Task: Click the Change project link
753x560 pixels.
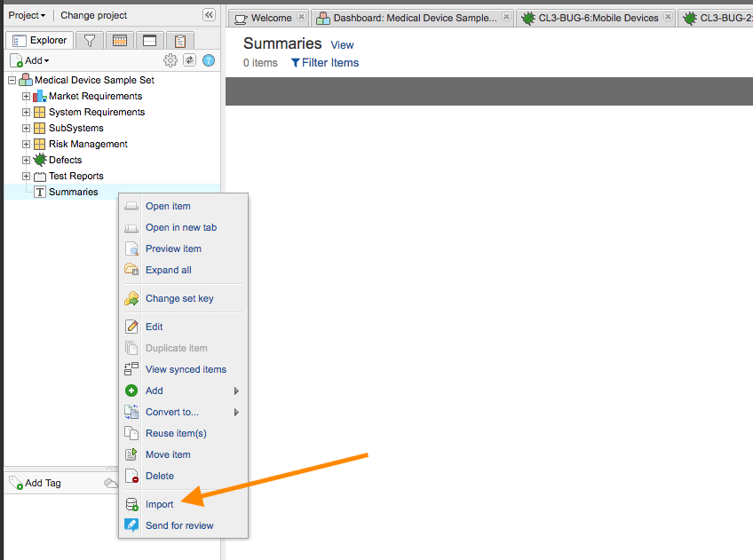Action: (x=93, y=15)
